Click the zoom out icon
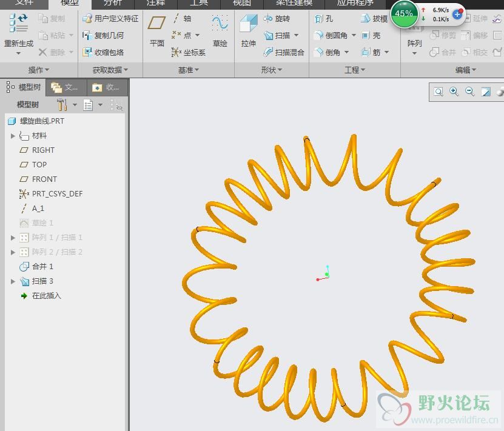Image resolution: width=504 pixels, height=431 pixels. click(469, 92)
